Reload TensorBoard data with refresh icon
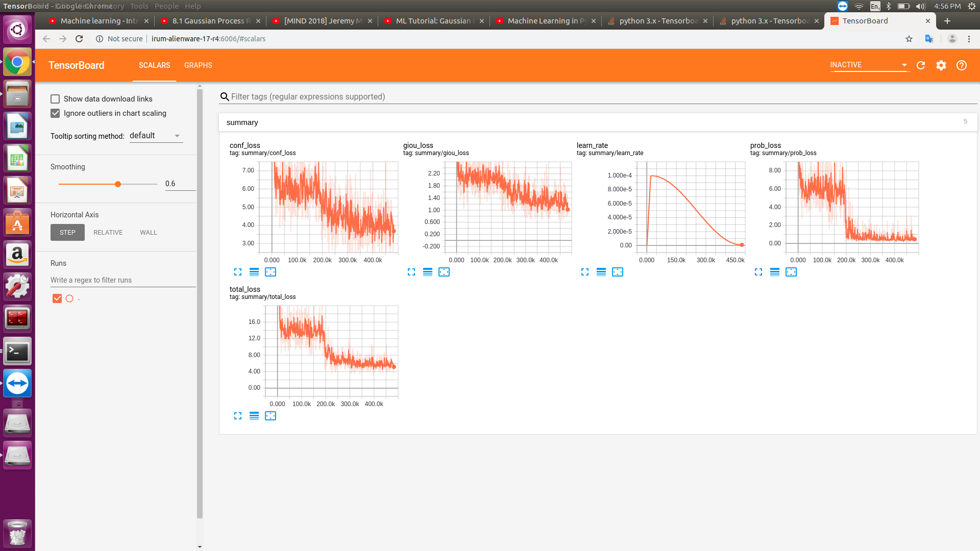 pyautogui.click(x=921, y=65)
